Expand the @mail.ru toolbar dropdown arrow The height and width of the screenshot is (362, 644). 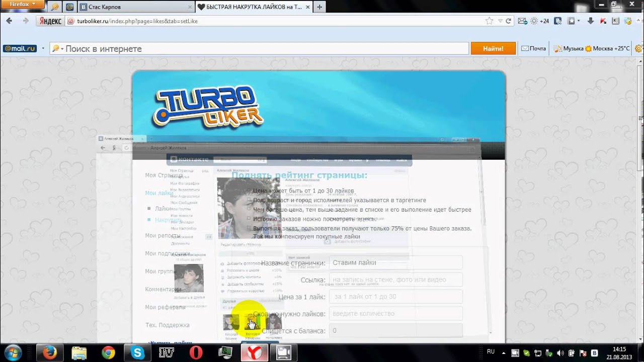pos(43,49)
